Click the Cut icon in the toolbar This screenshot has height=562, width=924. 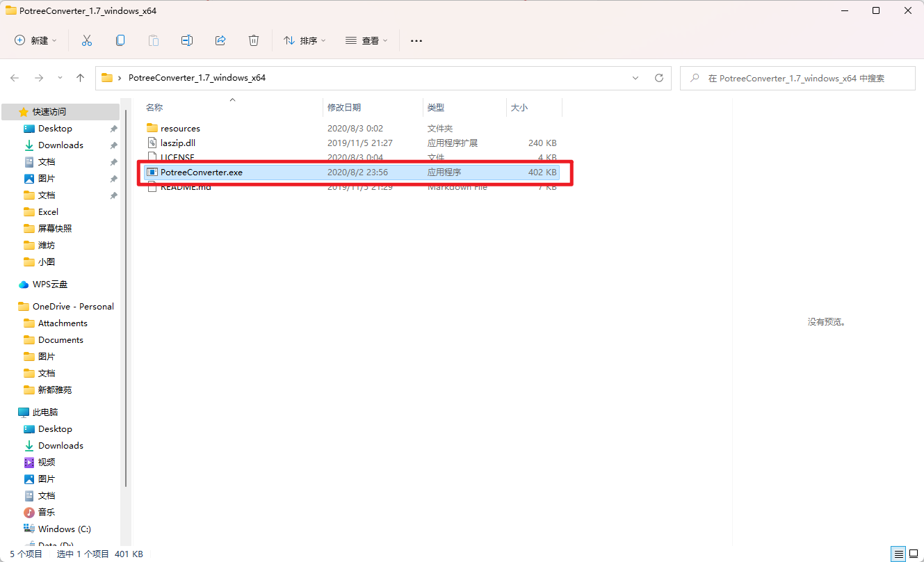point(86,40)
